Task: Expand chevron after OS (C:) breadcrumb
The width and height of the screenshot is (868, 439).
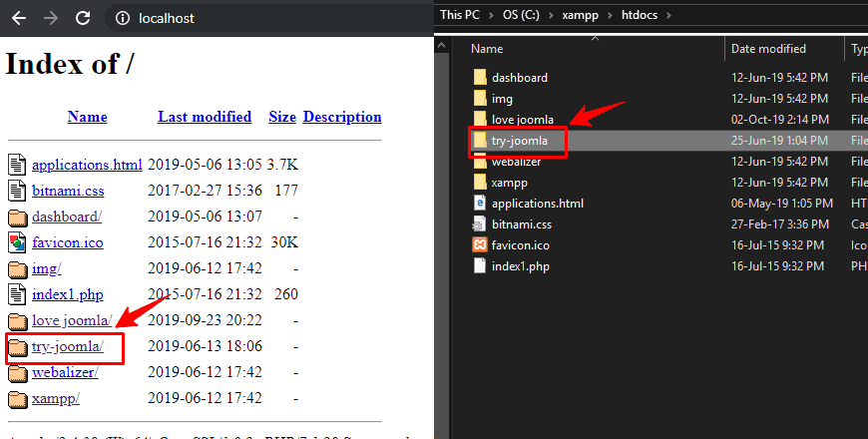Action: click(551, 16)
